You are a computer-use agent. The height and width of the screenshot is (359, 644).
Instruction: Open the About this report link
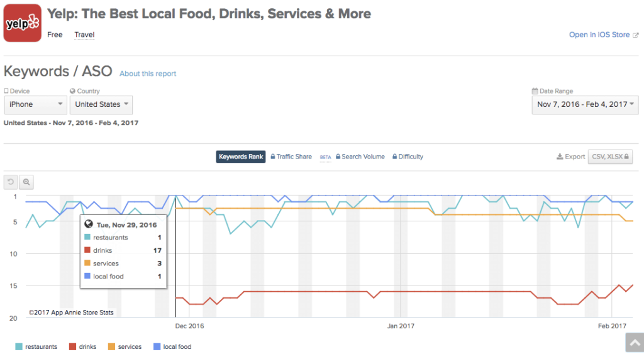[x=148, y=74]
